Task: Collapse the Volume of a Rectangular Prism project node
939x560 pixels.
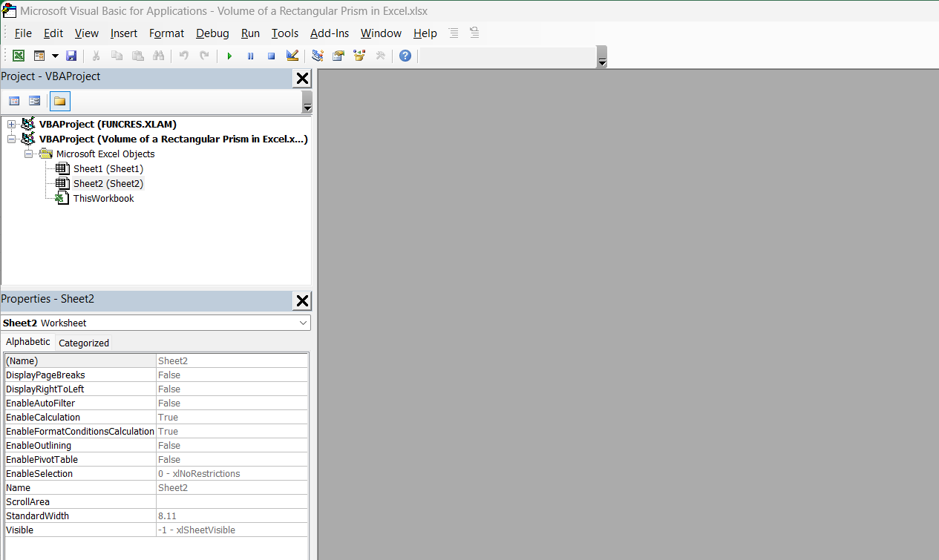Action: point(11,139)
